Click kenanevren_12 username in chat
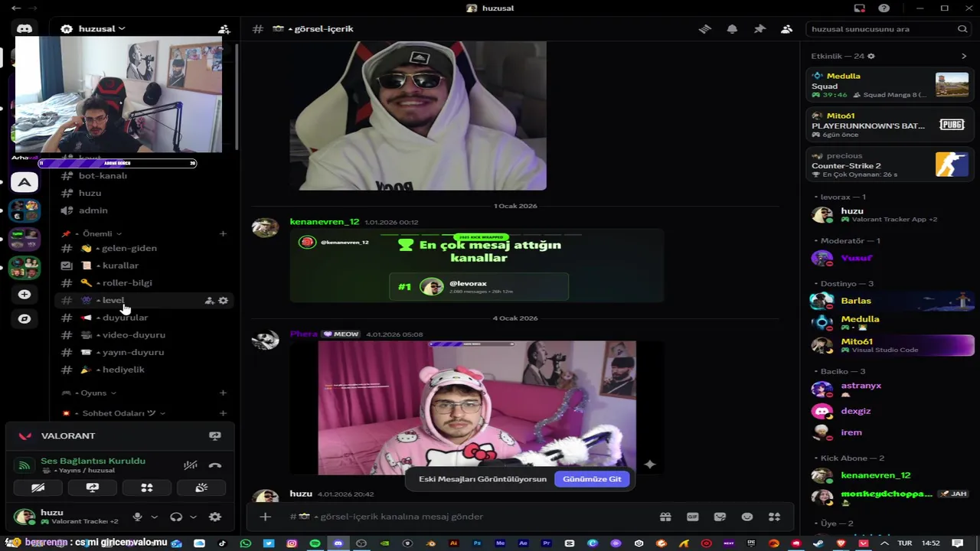This screenshot has height=551, width=980. click(324, 222)
